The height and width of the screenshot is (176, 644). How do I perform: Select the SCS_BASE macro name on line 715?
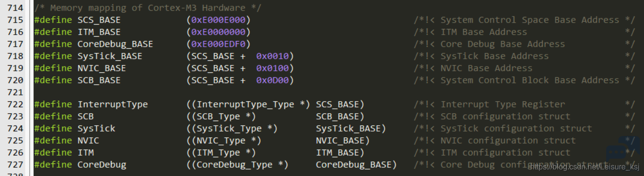[x=99, y=20]
